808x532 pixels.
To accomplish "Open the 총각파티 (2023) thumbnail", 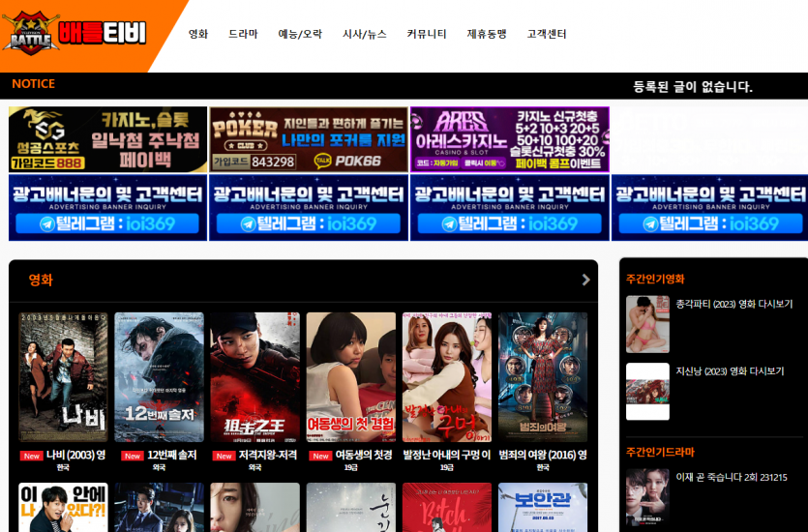I will pyautogui.click(x=647, y=324).
